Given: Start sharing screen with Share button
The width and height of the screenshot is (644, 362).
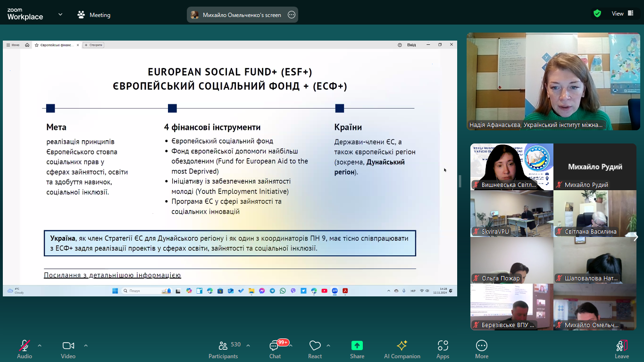Looking at the screenshot, I should tap(357, 349).
